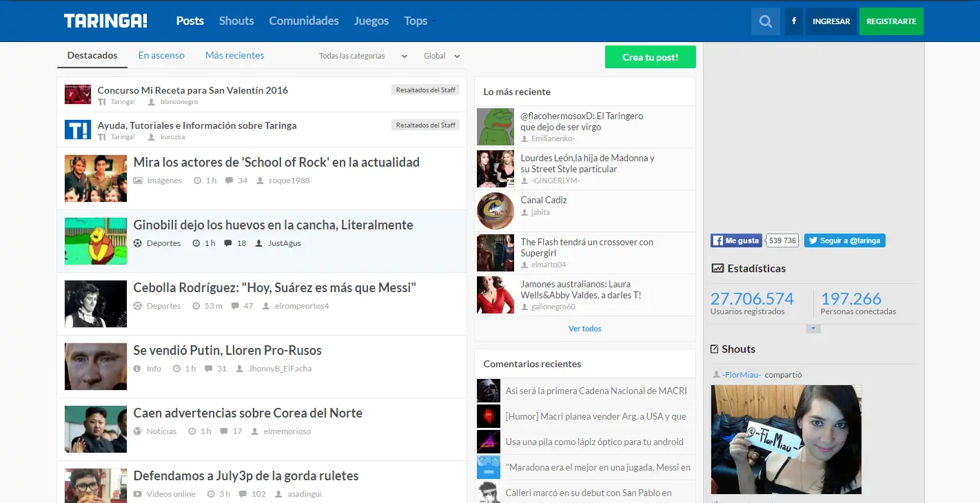Click the Shouts pencil icon in the sidebar
The image size is (980, 503).
coord(715,349)
